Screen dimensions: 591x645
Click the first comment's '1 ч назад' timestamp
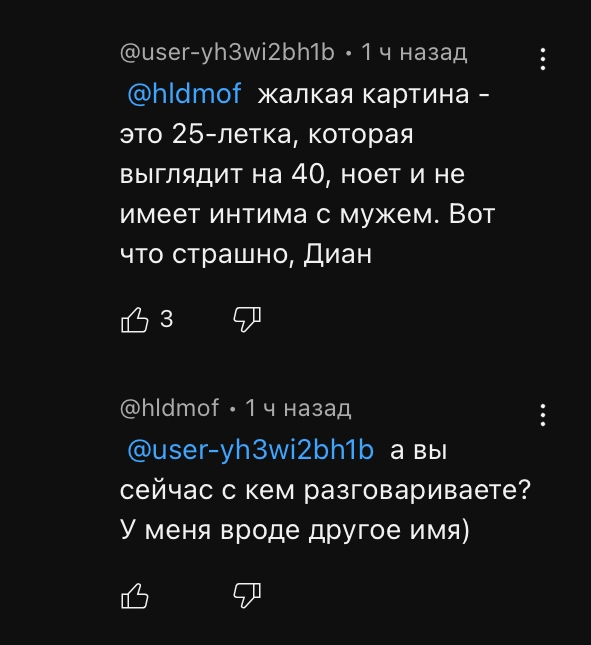tap(414, 53)
